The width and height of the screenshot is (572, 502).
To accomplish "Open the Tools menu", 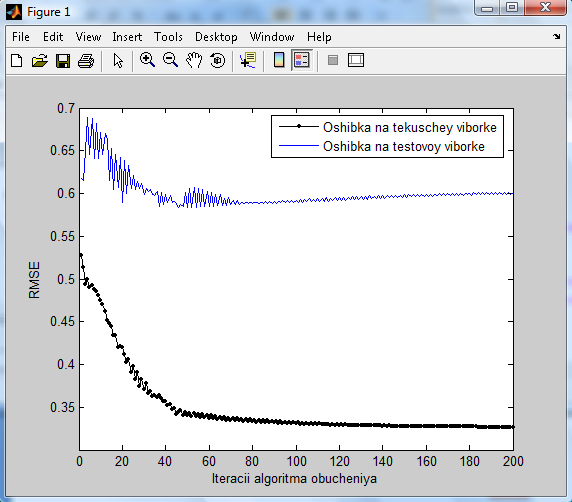I will tap(168, 37).
